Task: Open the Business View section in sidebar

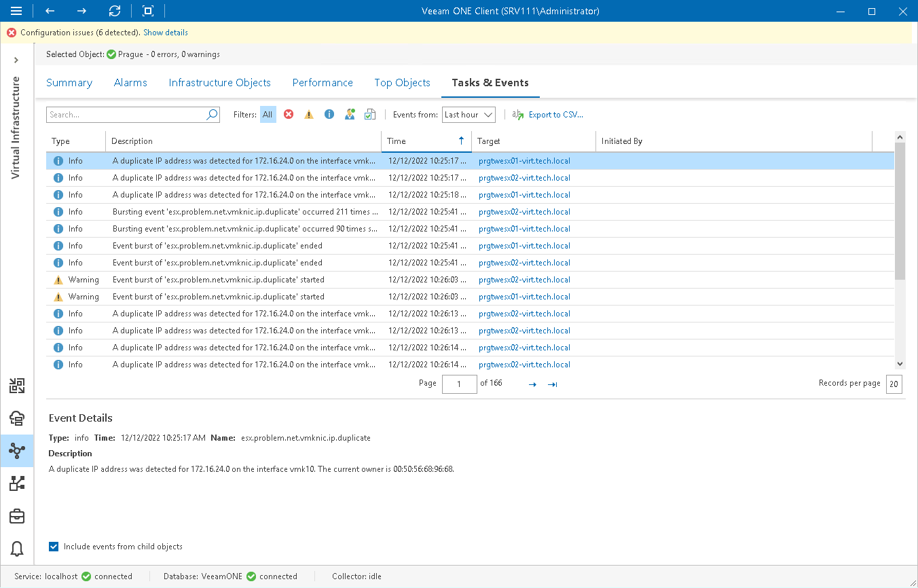Action: click(17, 516)
